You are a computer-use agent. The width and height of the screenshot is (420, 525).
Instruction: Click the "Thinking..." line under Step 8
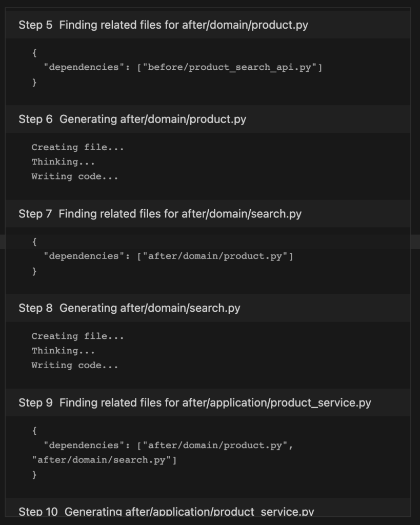coord(63,351)
